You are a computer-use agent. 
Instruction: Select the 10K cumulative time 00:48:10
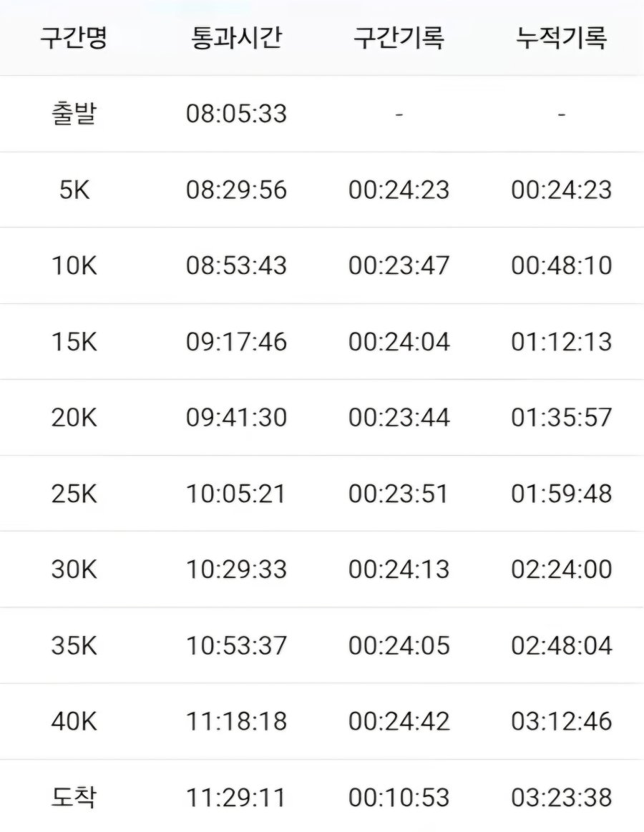[562, 265]
